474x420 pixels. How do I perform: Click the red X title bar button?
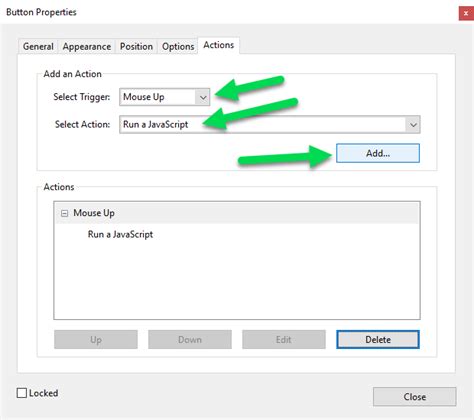tap(466, 14)
